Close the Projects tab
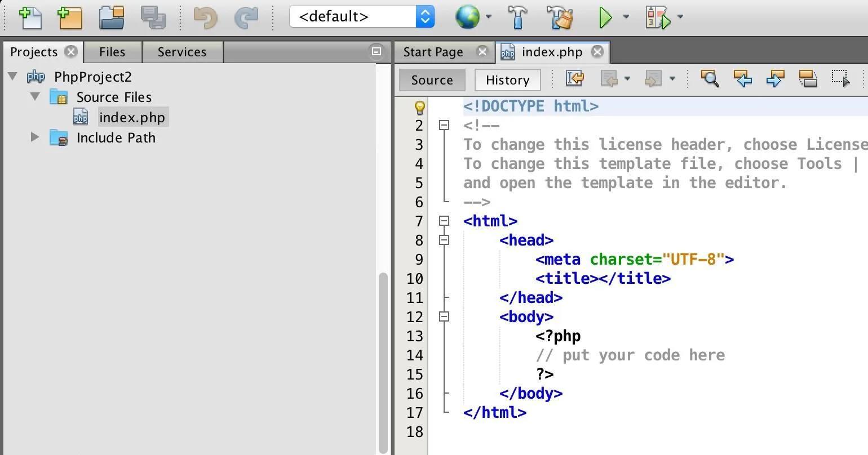This screenshot has height=455, width=868. [x=70, y=51]
